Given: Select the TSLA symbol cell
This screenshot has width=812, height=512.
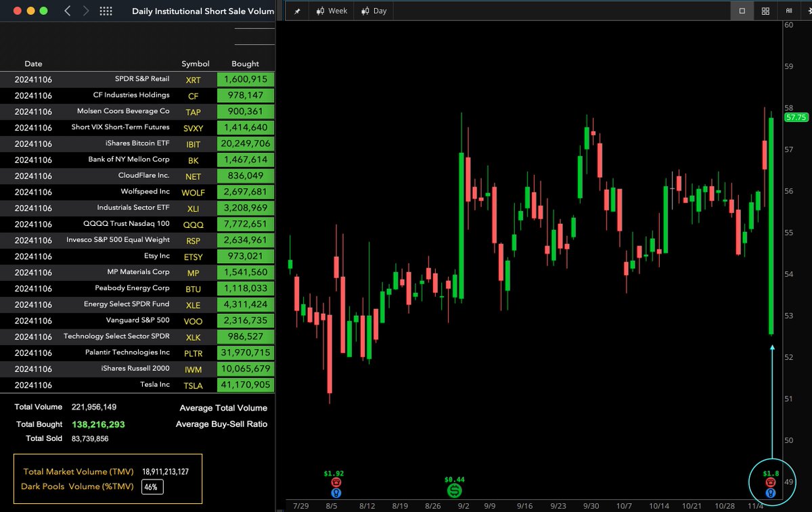Looking at the screenshot, I should (x=194, y=386).
